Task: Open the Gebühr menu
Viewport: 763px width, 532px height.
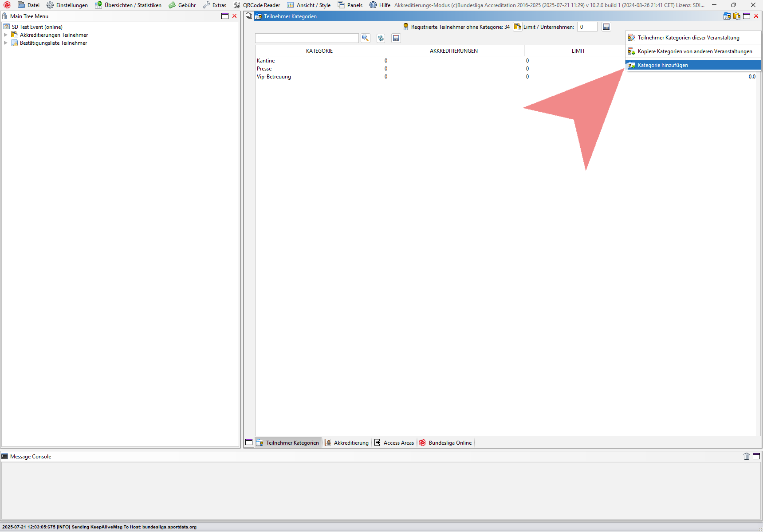Action: click(x=182, y=5)
